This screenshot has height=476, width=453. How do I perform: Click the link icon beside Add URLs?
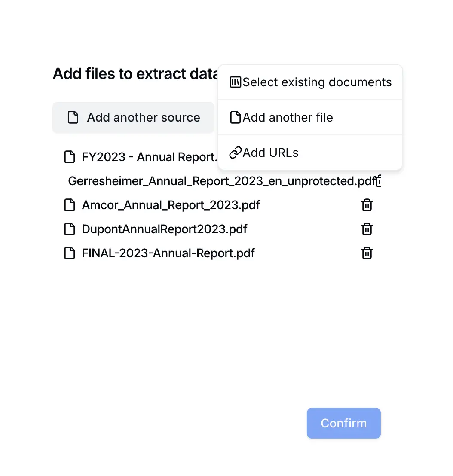[x=235, y=153]
